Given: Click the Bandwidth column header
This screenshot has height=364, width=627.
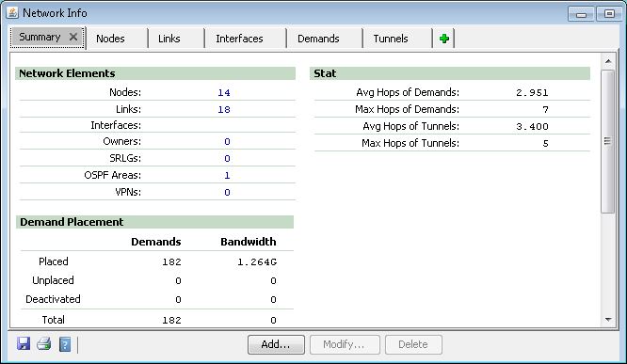Looking at the screenshot, I should point(249,242).
